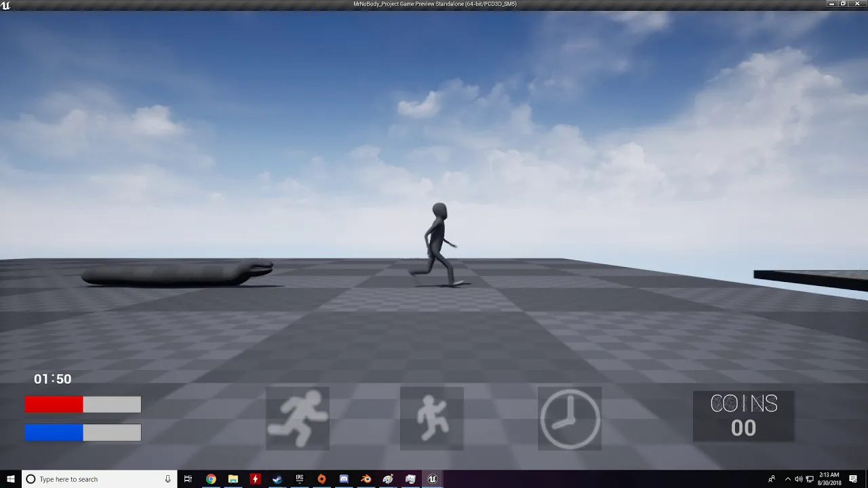Click the COINS 00 counter panel
The height and width of the screenshot is (488, 868).
point(743,416)
